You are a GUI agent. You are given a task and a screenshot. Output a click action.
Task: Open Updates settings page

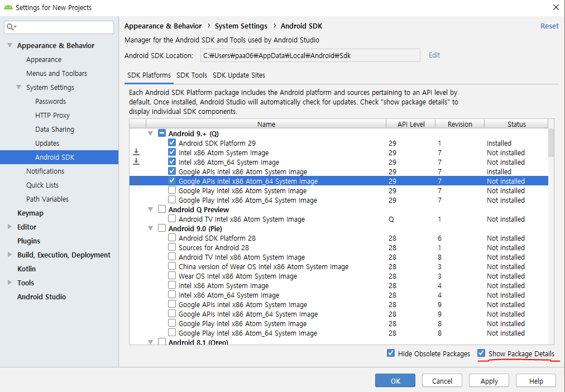[x=47, y=144]
